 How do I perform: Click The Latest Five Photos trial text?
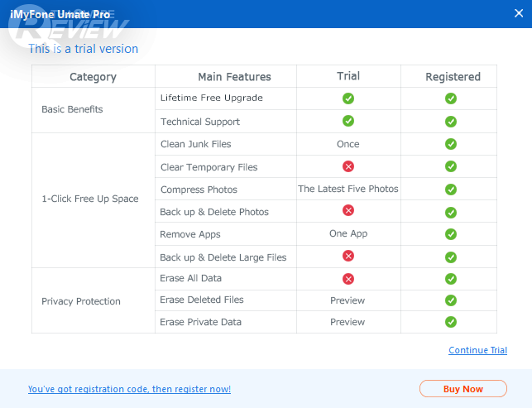(x=348, y=189)
